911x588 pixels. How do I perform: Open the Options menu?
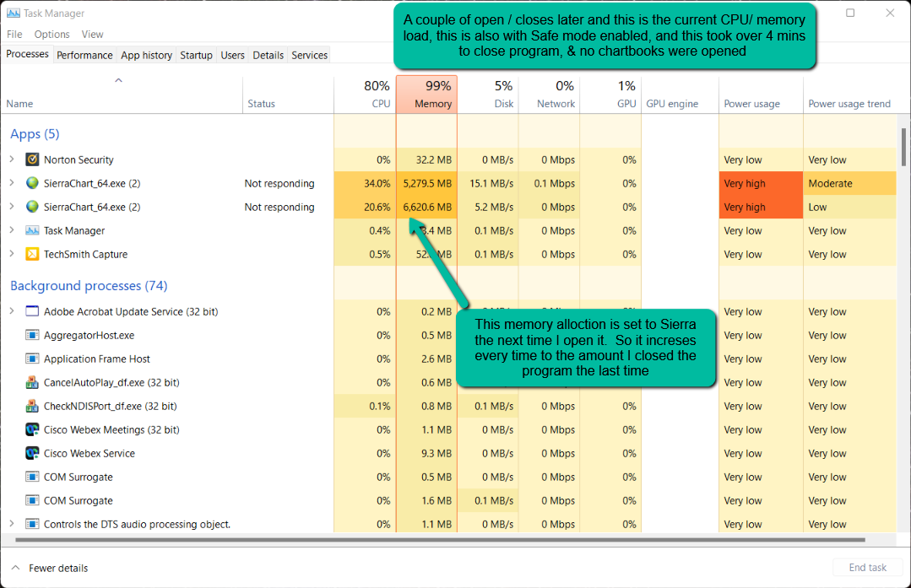pos(52,35)
